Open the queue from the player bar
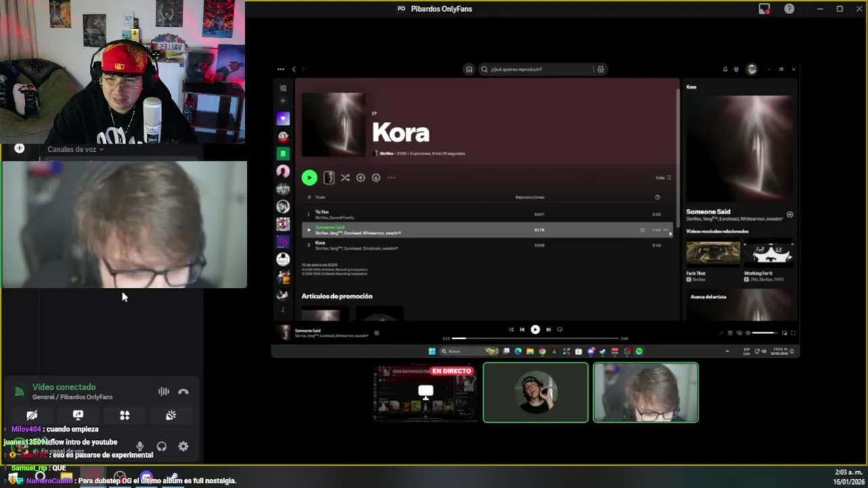The image size is (868, 488). coord(730,333)
